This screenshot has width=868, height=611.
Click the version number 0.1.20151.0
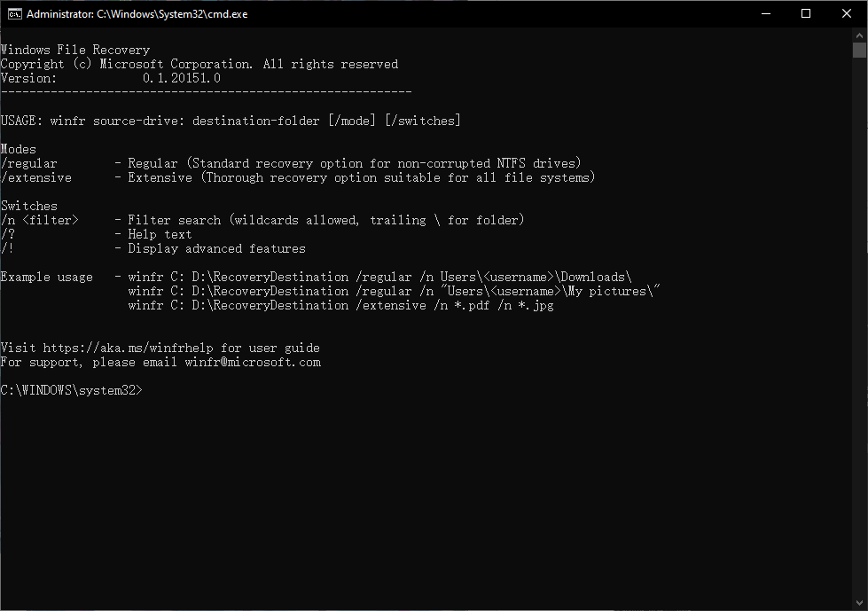coord(182,78)
